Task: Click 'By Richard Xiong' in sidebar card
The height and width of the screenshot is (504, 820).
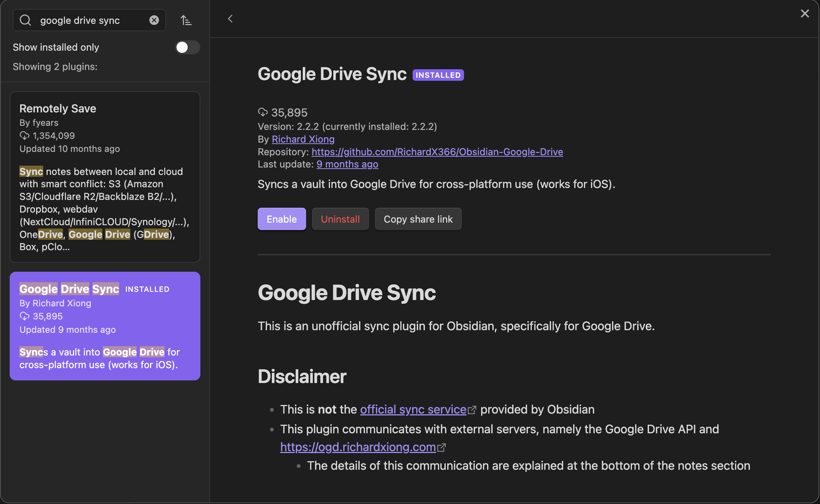Action: pyautogui.click(x=55, y=303)
